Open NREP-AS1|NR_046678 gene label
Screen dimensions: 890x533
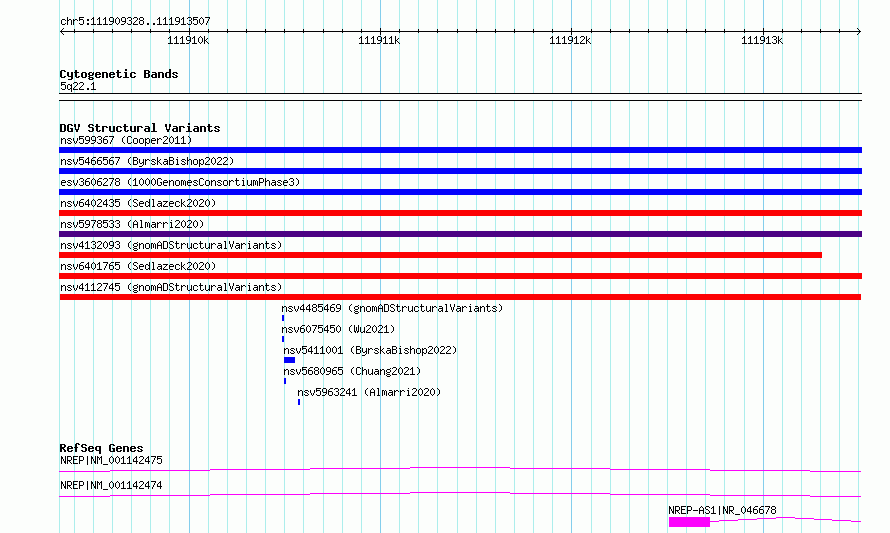pos(722,510)
